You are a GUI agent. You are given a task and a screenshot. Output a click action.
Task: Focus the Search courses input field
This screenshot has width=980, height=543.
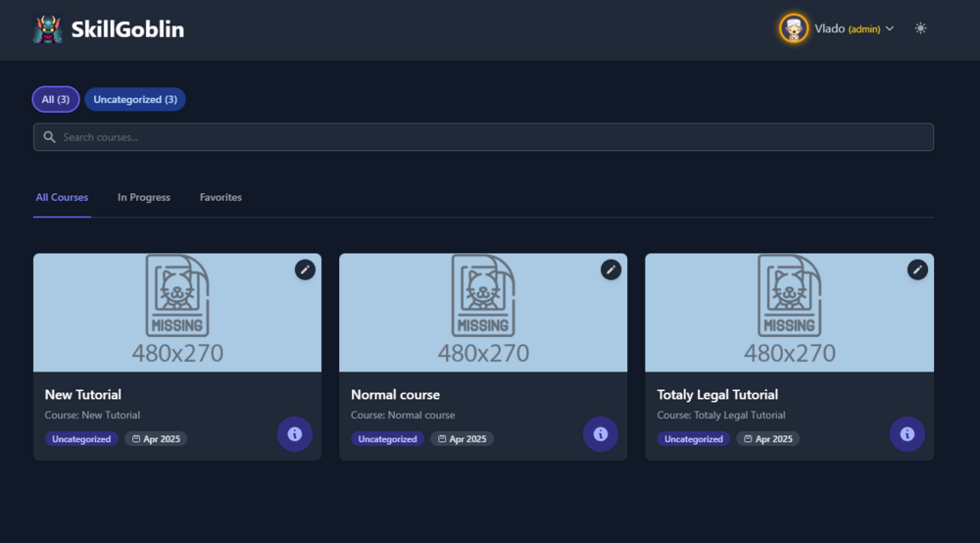point(483,137)
